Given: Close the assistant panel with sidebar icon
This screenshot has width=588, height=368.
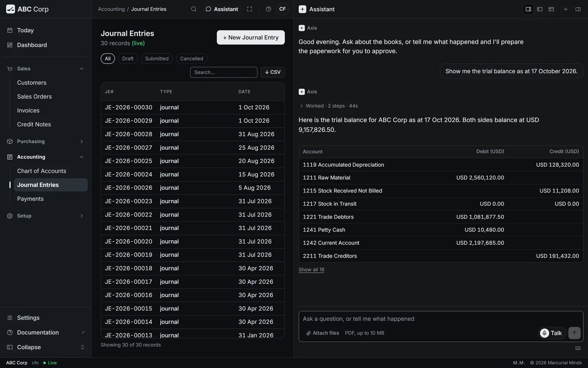Looking at the screenshot, I should coord(578,9).
